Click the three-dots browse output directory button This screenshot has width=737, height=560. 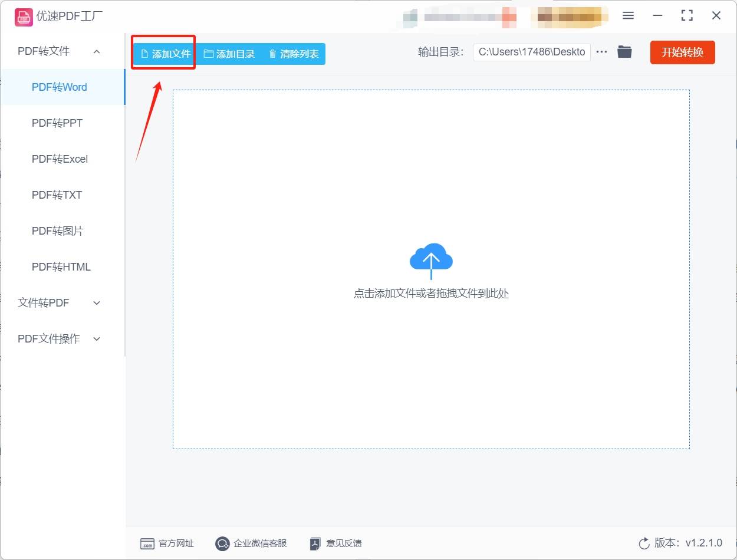coord(601,52)
